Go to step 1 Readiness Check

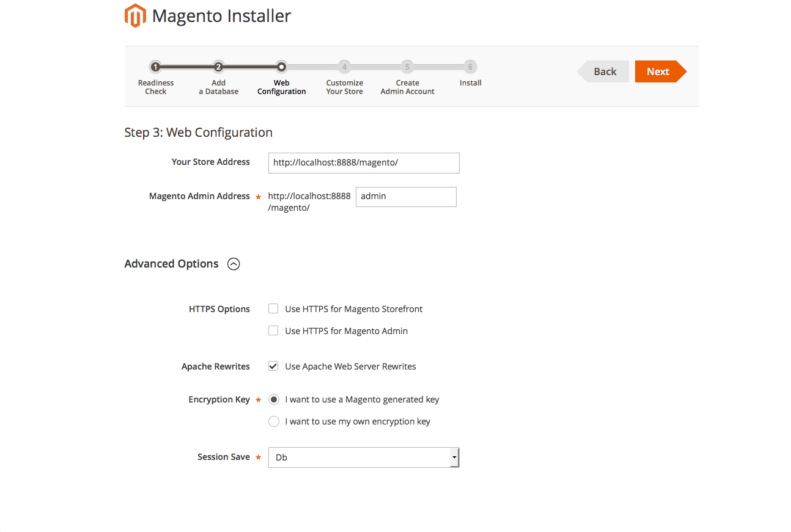coord(156,67)
